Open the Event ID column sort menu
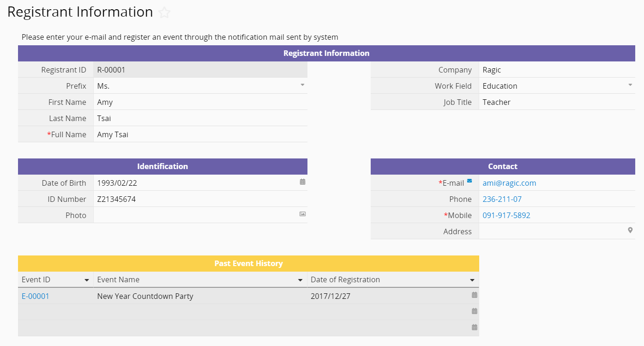644x346 pixels. pos(86,280)
